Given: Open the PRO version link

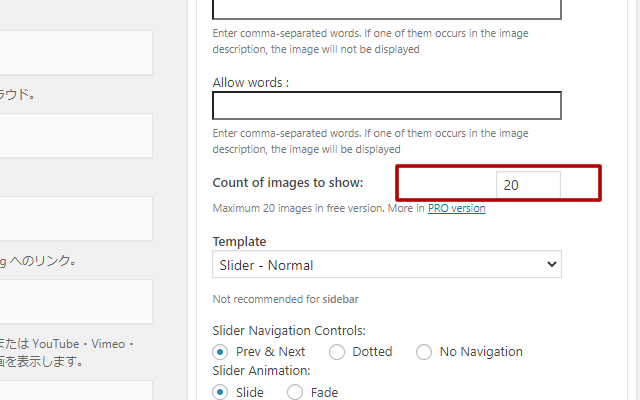Looking at the screenshot, I should (x=456, y=209).
